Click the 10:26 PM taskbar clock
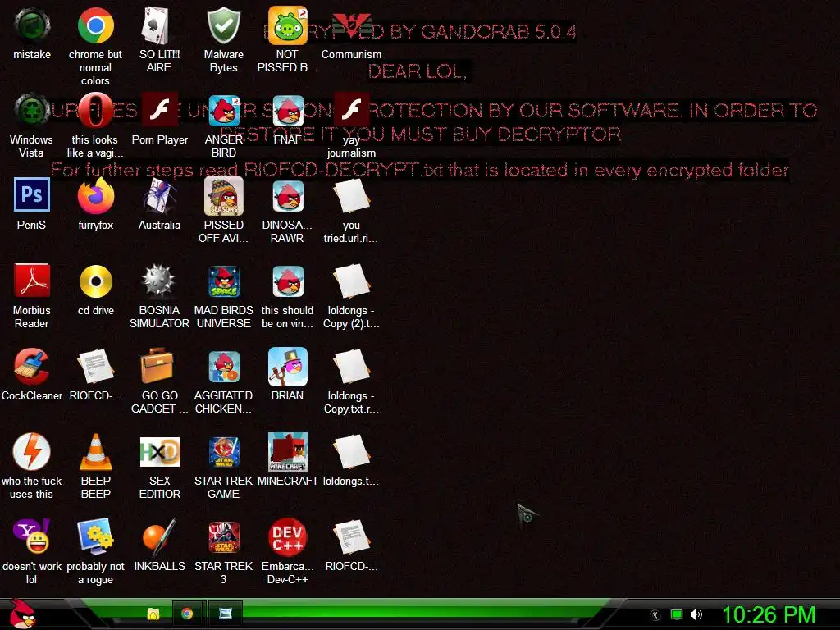Image resolution: width=840 pixels, height=630 pixels. [769, 614]
